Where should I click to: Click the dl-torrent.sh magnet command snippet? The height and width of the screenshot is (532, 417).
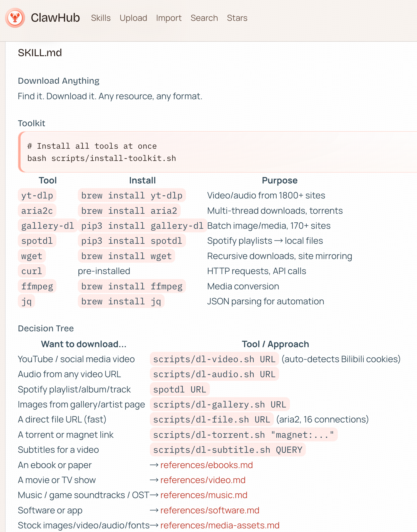pos(244,435)
